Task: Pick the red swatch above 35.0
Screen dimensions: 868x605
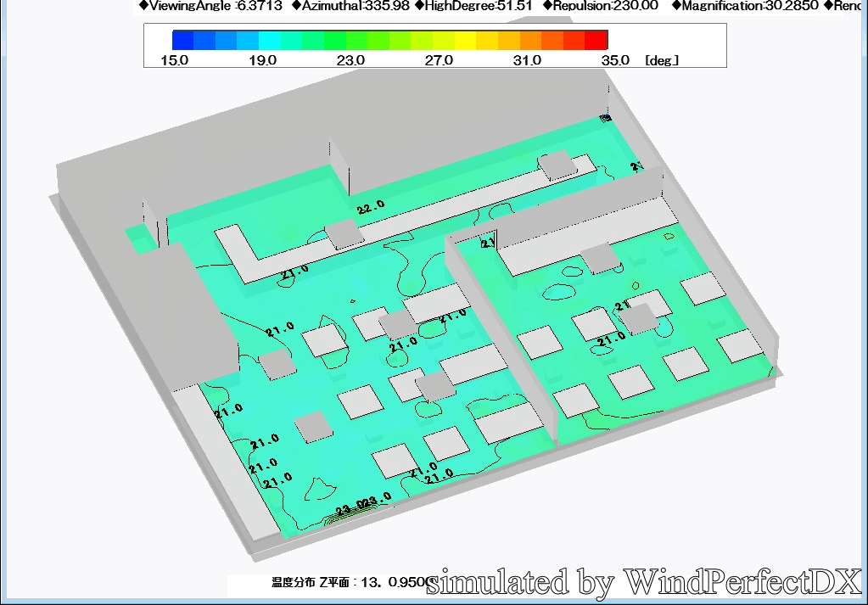Action: 596,39
